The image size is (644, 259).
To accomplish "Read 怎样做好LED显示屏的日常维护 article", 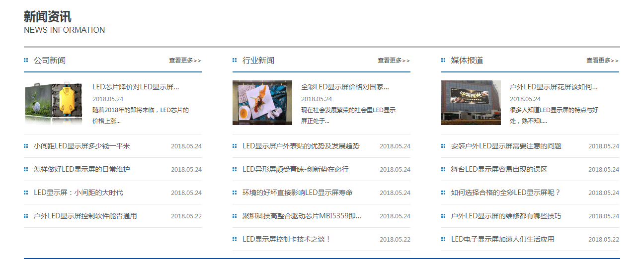I will click(82, 170).
